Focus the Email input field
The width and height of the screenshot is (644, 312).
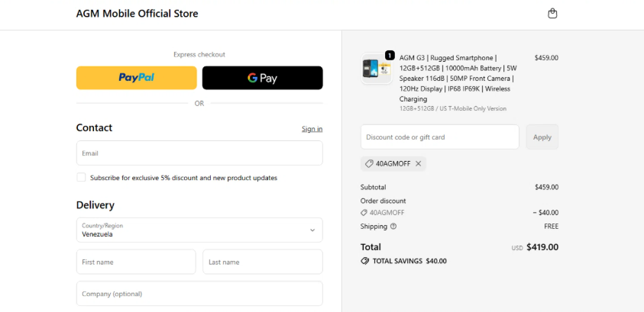point(199,153)
